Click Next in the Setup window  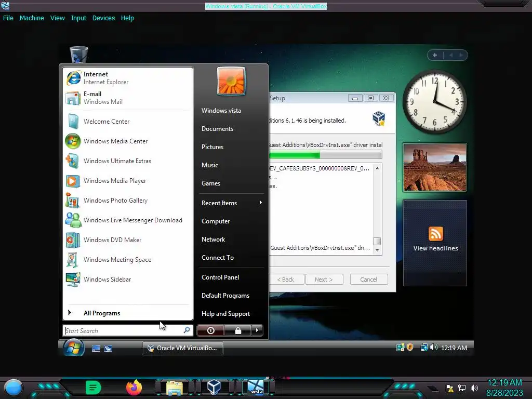tap(324, 279)
